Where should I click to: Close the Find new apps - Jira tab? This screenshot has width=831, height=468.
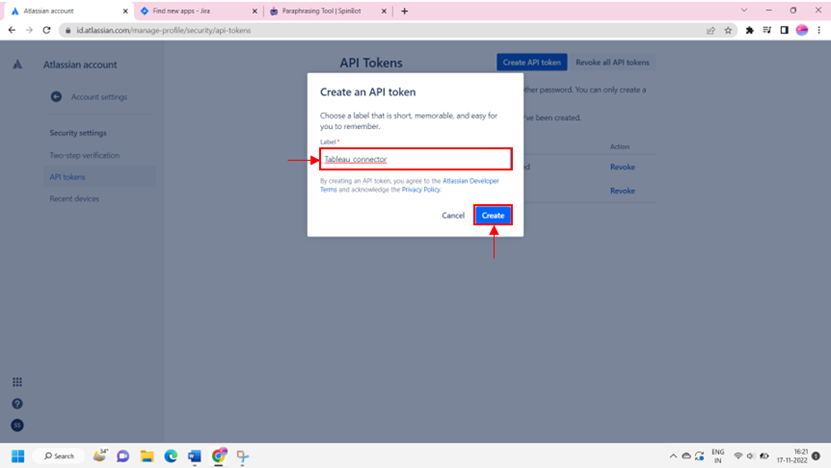254,11
